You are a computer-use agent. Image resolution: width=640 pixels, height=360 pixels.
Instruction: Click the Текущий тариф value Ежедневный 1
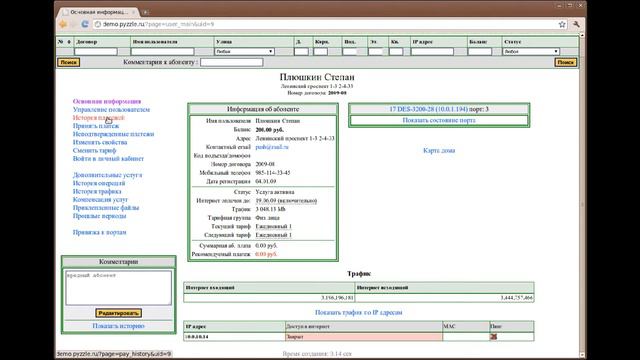(273, 227)
